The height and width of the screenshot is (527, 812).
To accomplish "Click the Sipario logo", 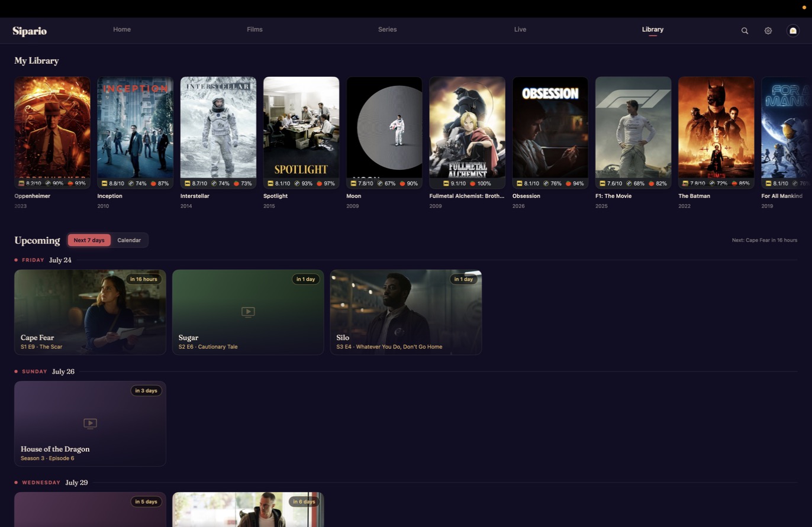I will [x=30, y=31].
